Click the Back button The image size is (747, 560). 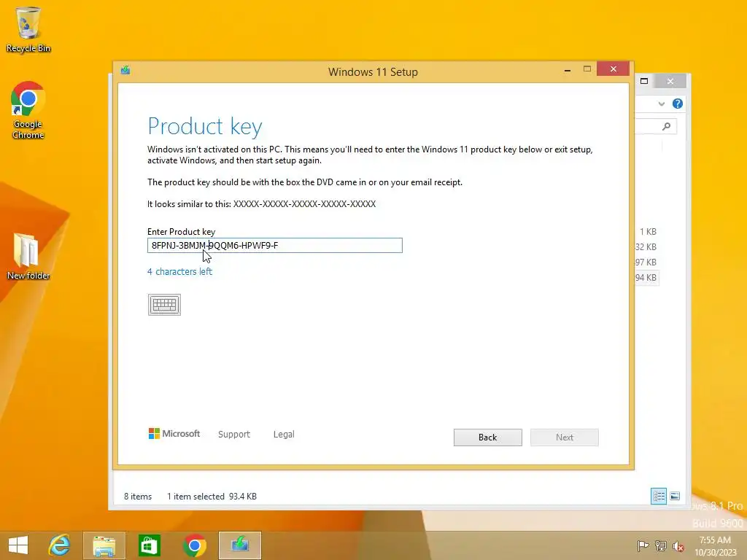pos(487,437)
